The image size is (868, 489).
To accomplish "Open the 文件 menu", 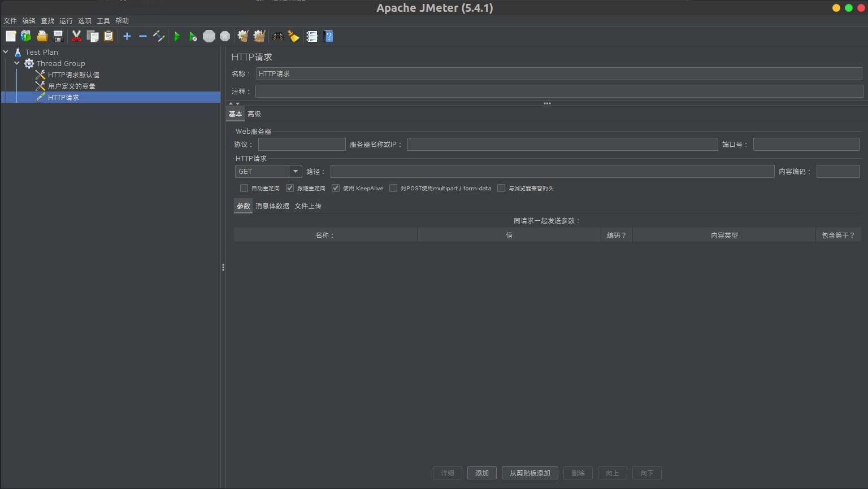I will [x=10, y=20].
